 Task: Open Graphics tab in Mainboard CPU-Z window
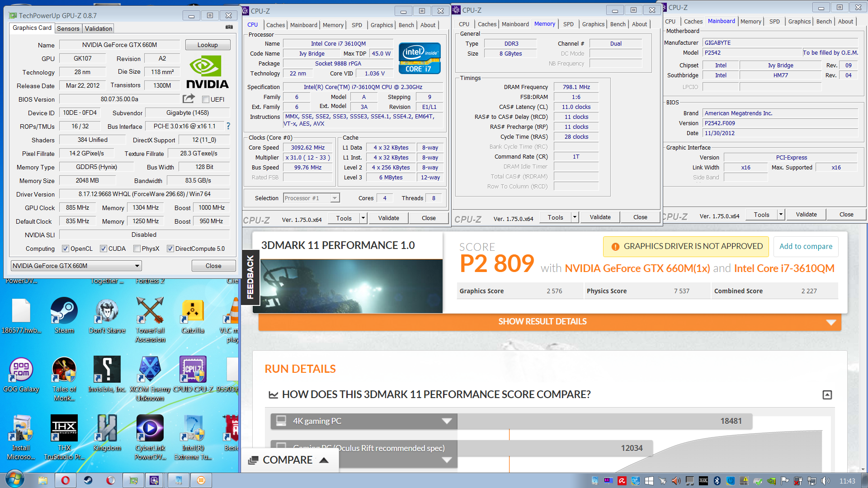[x=799, y=22]
